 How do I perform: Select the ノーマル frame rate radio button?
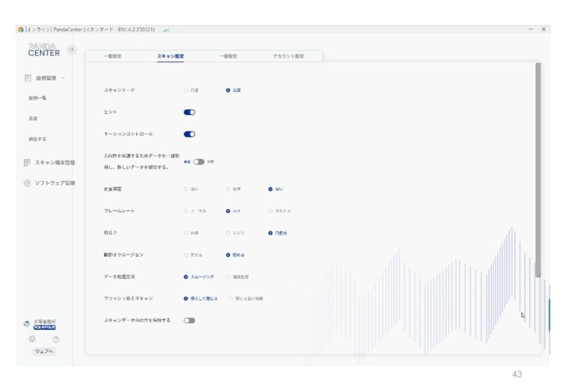click(186, 211)
